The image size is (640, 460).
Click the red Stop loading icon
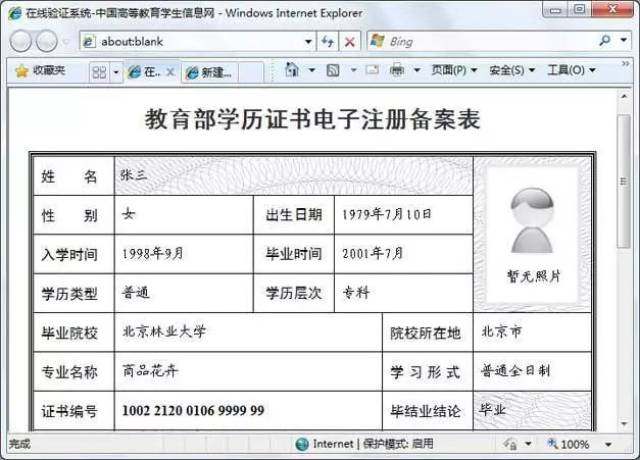[350, 41]
